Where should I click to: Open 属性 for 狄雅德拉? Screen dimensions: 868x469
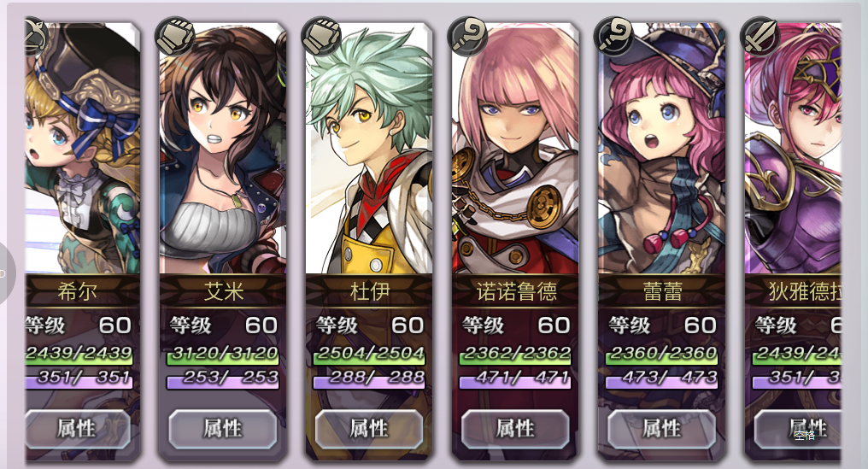point(797,429)
